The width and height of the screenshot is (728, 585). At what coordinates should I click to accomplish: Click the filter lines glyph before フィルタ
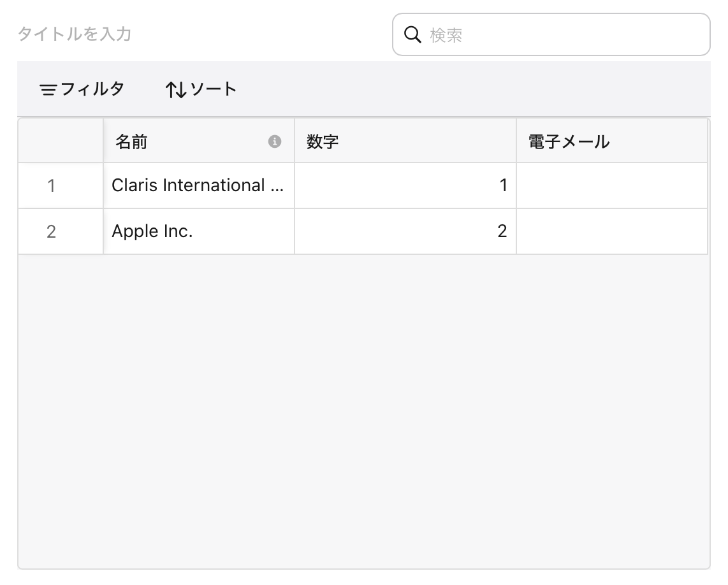coord(47,89)
